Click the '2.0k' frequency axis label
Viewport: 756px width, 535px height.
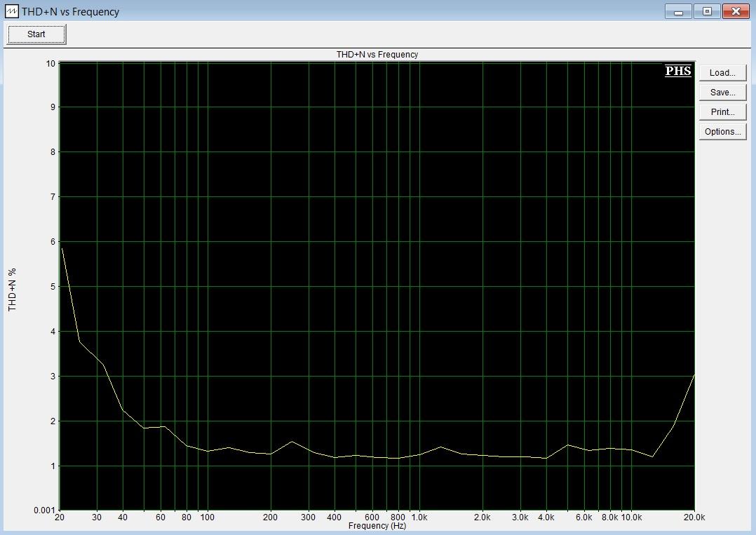click(482, 517)
